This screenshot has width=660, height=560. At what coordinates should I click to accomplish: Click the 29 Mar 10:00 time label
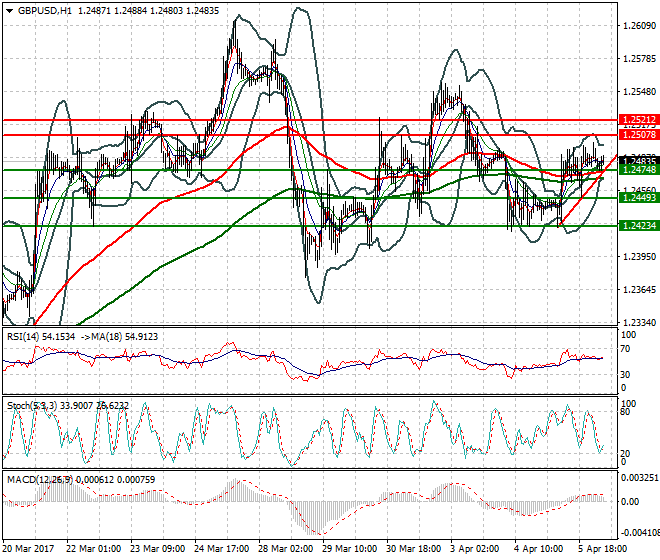350,549
